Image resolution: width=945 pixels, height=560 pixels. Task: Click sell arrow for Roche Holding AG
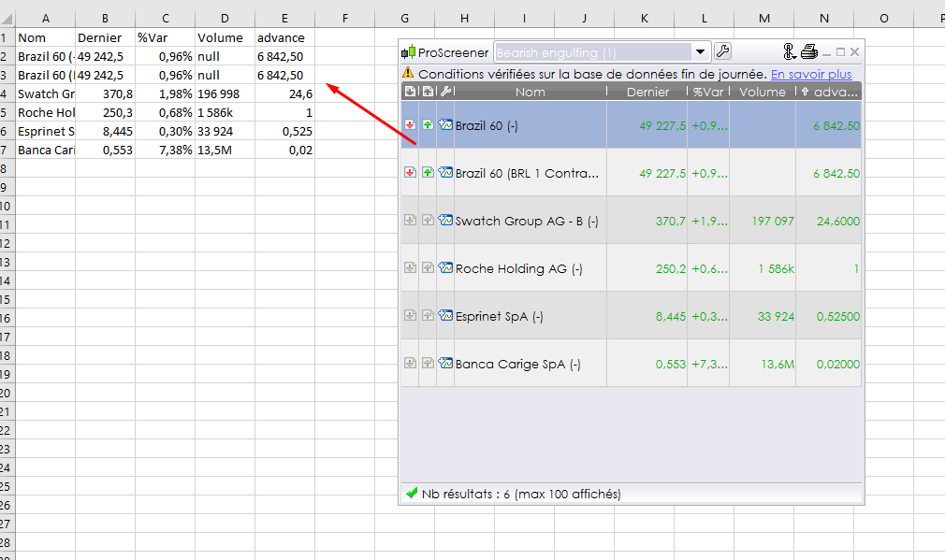click(x=410, y=267)
